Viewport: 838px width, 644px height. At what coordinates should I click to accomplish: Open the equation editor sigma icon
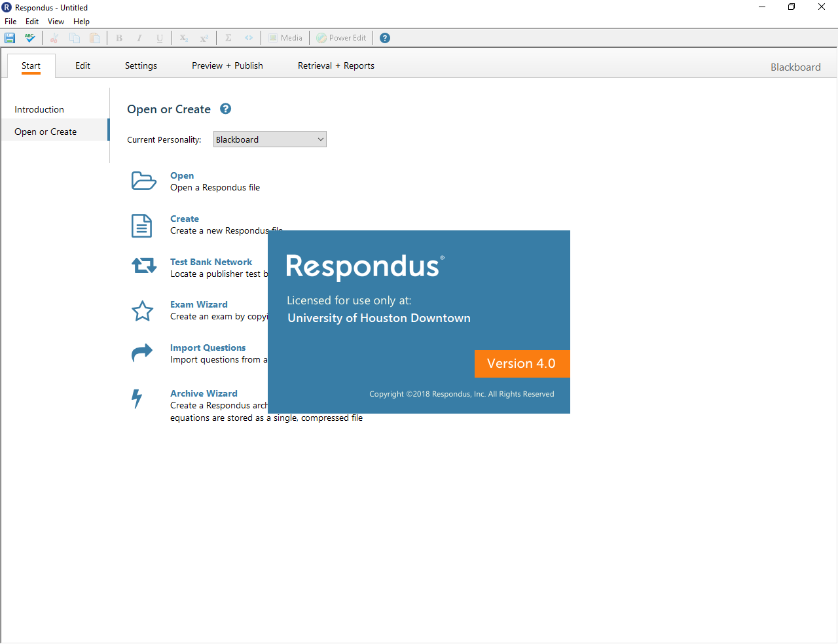coord(228,38)
